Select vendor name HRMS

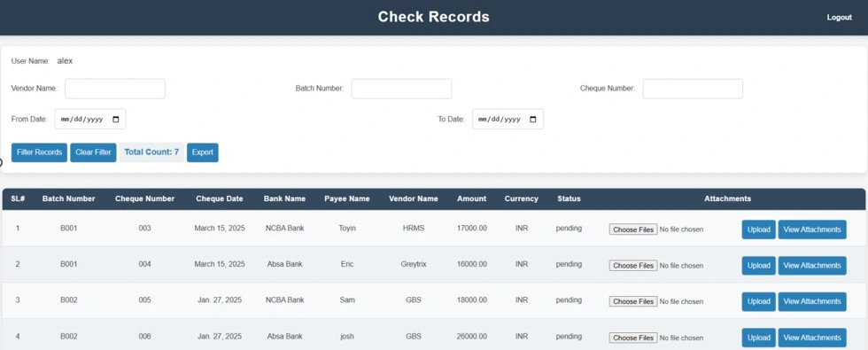pyautogui.click(x=414, y=229)
